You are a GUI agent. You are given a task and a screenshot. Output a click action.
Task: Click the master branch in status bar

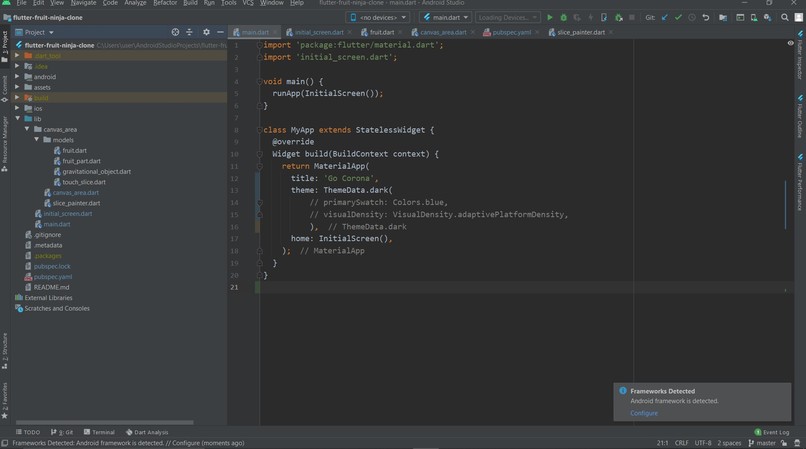coord(762,443)
